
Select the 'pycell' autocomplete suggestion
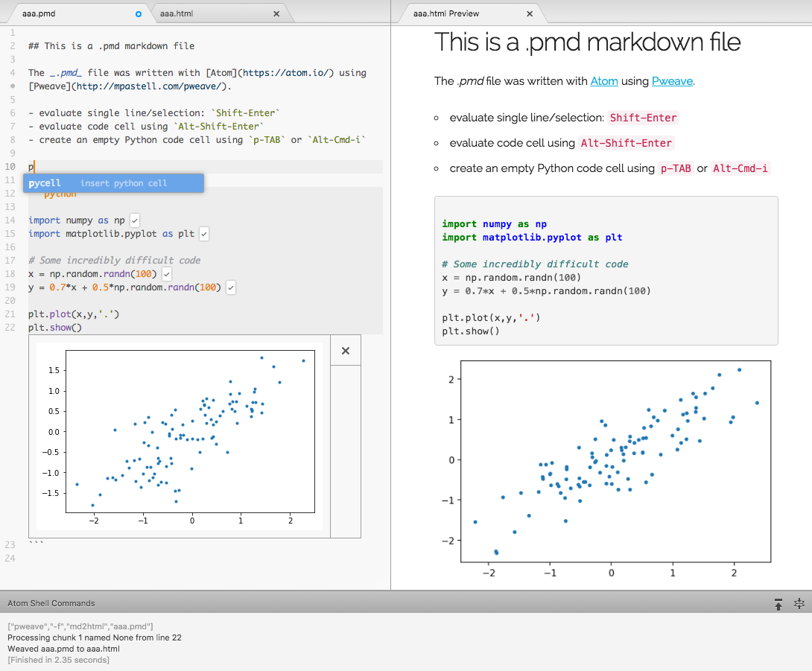pyautogui.click(x=45, y=182)
